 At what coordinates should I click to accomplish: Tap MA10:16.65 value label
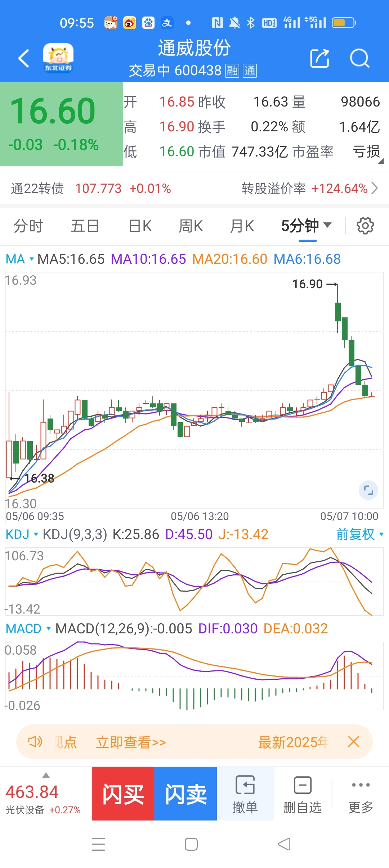(x=148, y=259)
